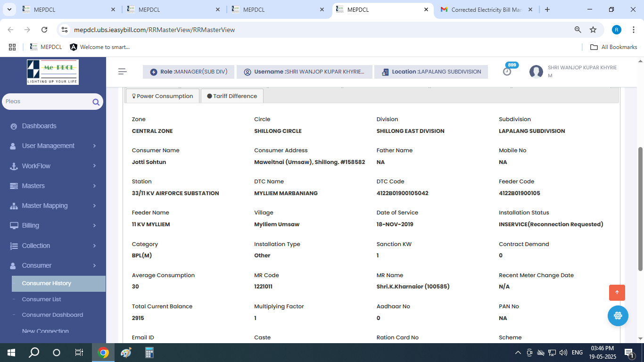Open Consumer Dashboard in the sidebar
This screenshot has height=362, width=644.
point(52,315)
